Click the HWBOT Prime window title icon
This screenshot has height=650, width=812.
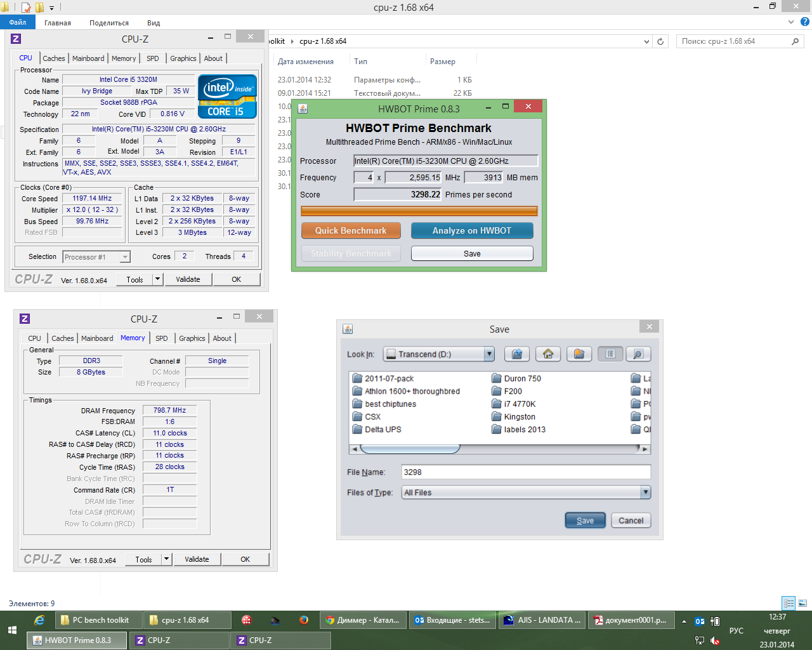pyautogui.click(x=303, y=109)
